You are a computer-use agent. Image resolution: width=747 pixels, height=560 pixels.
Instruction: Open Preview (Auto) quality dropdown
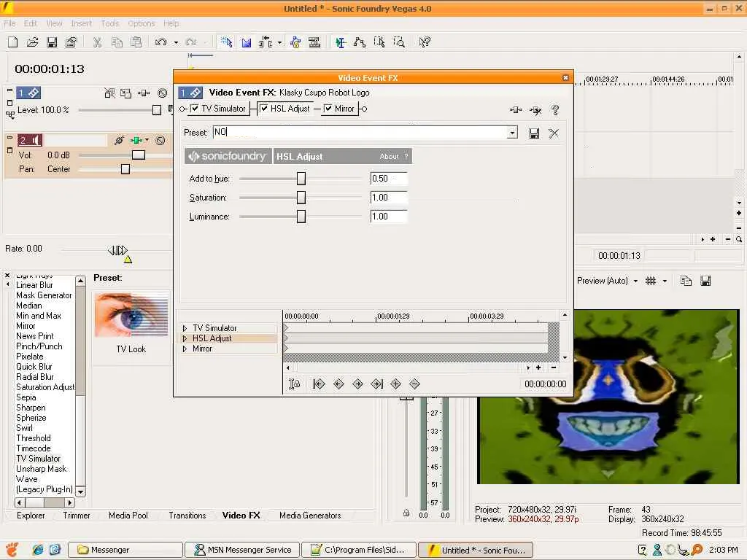pyautogui.click(x=635, y=281)
